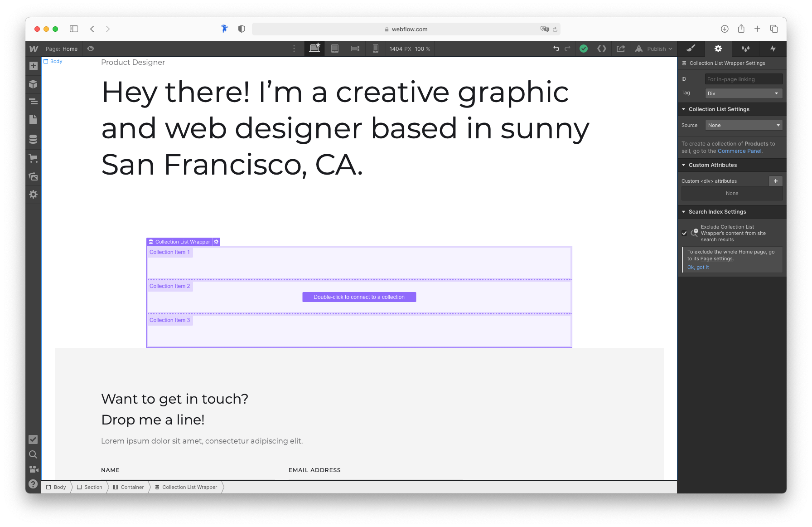The height and width of the screenshot is (527, 812).
Task: Open the Add Elements panel
Action: click(33, 66)
